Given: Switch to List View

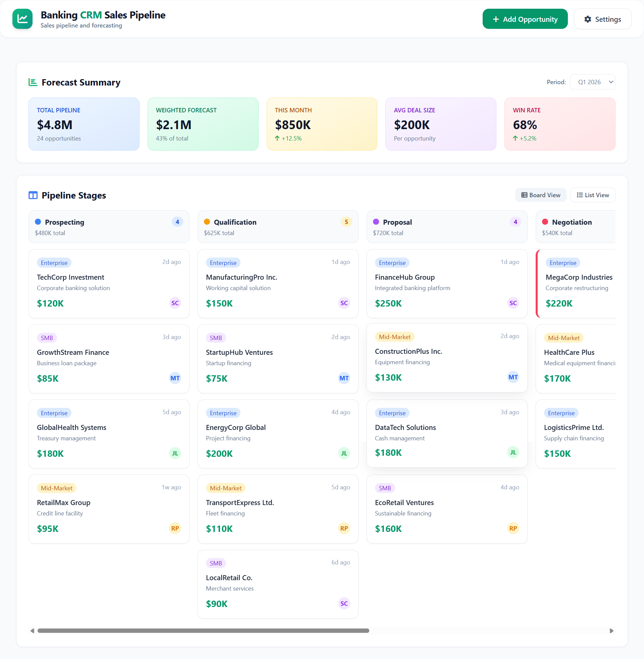Looking at the screenshot, I should click(x=593, y=195).
